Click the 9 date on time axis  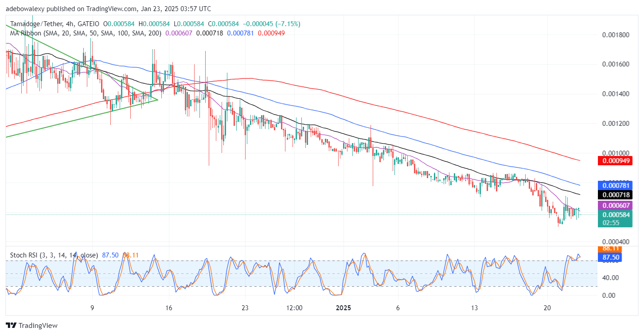coord(92,308)
